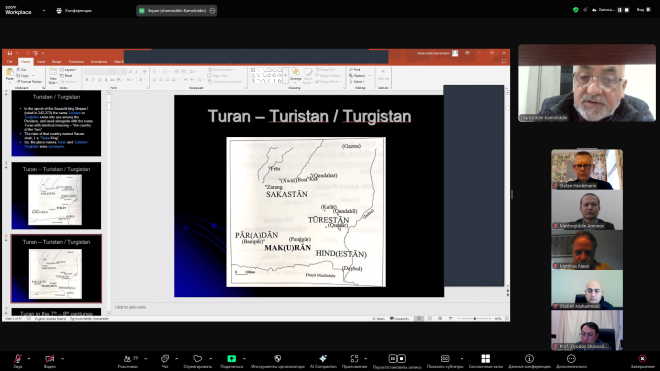
Task: Open the host tools shield icon
Action: pyautogui.click(x=277, y=359)
